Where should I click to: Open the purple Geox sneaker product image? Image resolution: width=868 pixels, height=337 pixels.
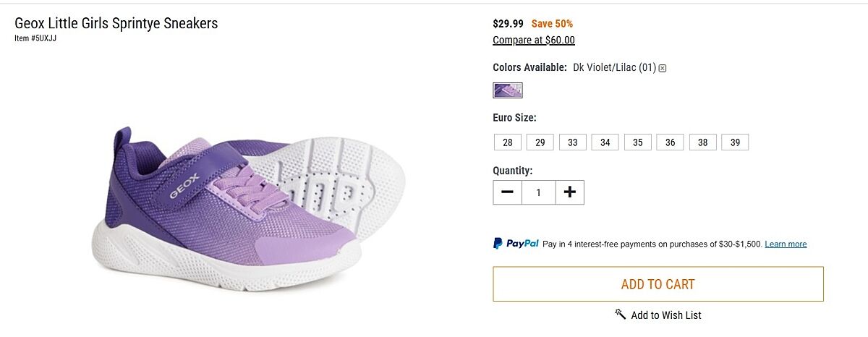(x=246, y=210)
